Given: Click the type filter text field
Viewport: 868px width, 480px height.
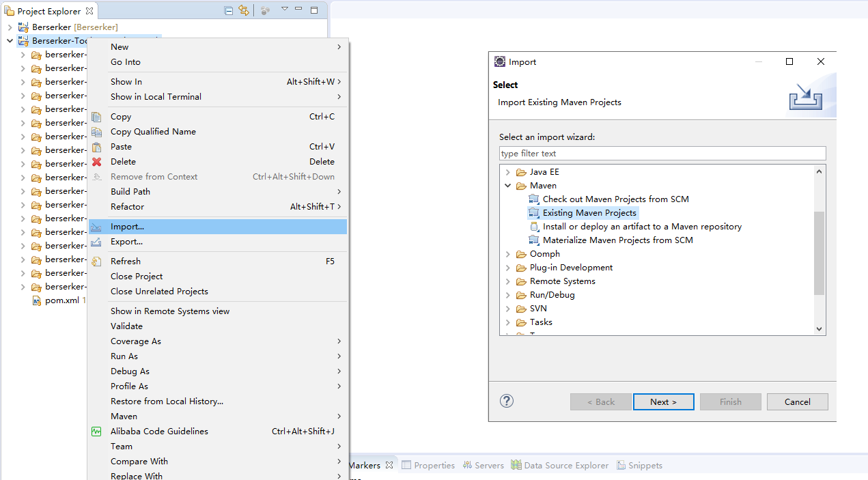Looking at the screenshot, I should click(662, 154).
